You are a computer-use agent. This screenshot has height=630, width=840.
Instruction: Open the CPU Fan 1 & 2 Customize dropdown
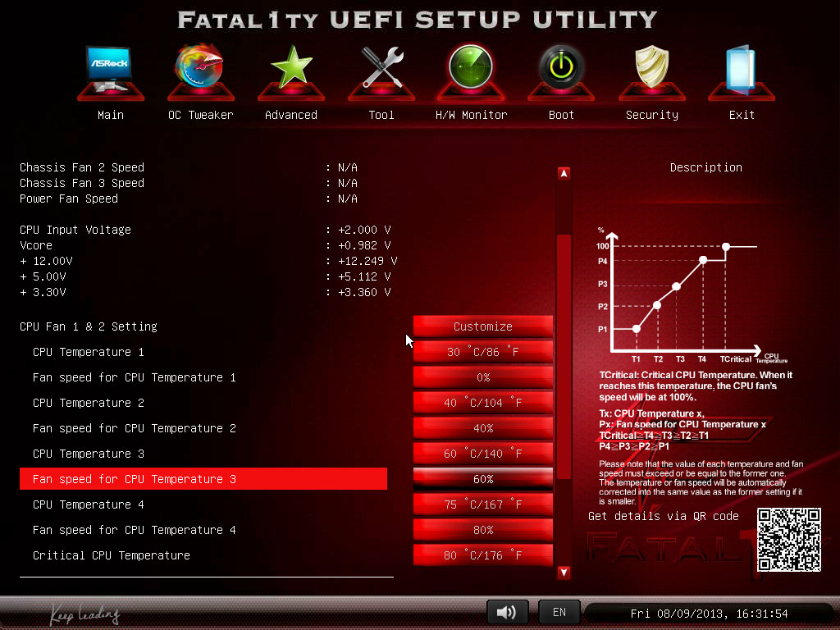(482, 326)
